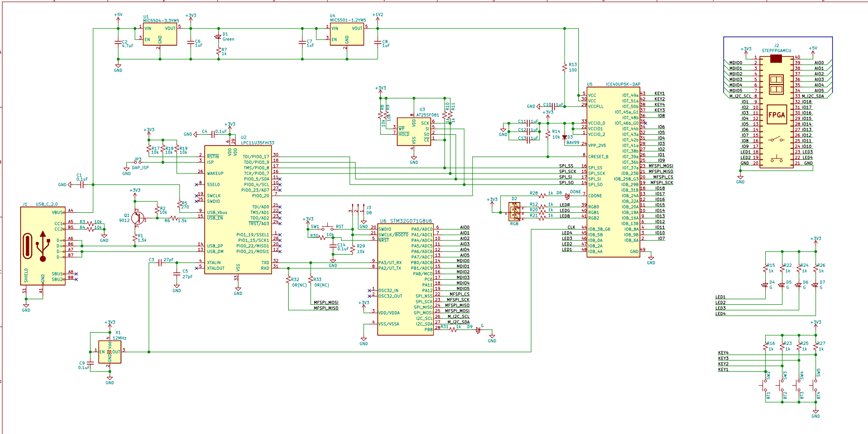Click the M_I2C_SCL label on U6
Viewport: 868px width, 434px height.
458,317
